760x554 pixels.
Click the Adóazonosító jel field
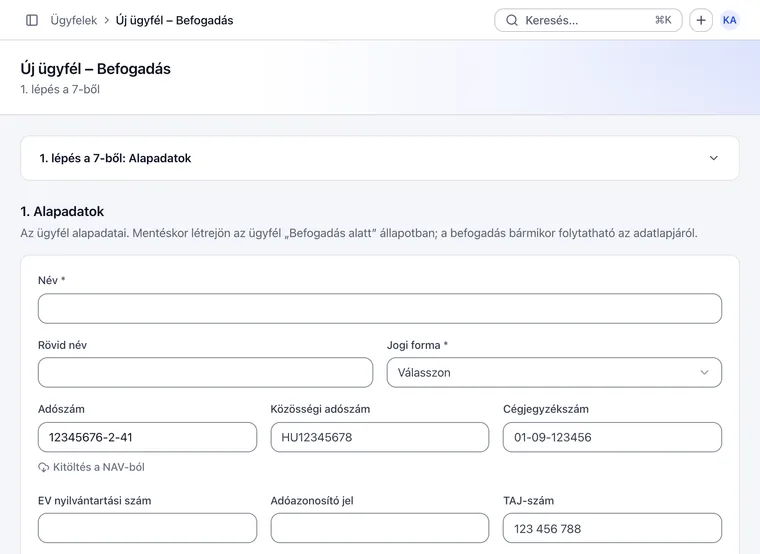coord(380,528)
